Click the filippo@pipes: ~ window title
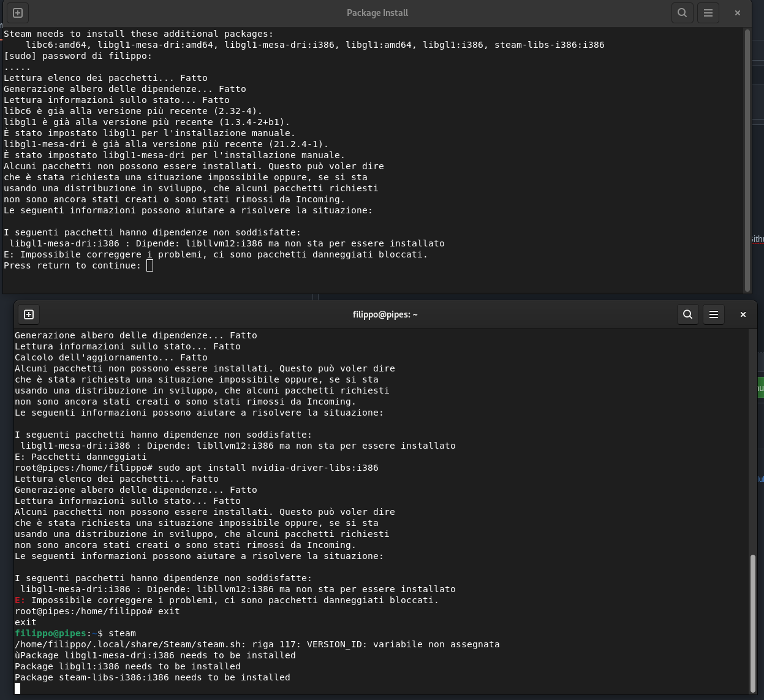 [385, 314]
